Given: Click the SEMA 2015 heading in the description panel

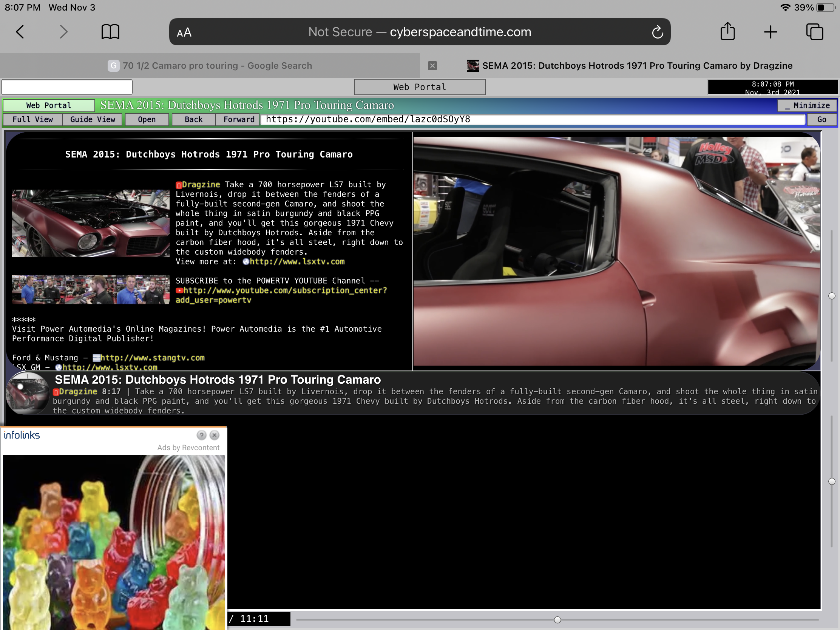Looking at the screenshot, I should coord(209,154).
